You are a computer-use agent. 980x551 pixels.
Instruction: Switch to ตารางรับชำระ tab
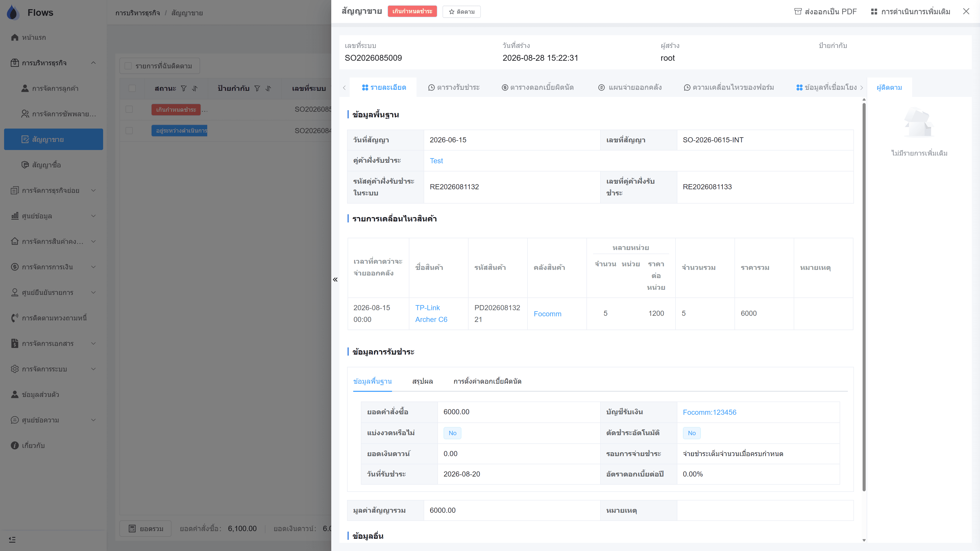pos(454,87)
